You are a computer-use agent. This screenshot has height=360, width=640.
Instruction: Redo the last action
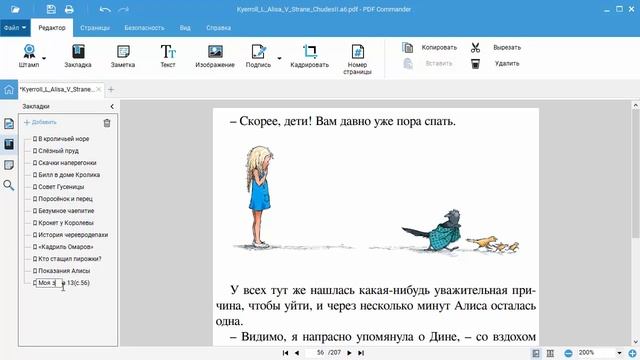point(123,9)
